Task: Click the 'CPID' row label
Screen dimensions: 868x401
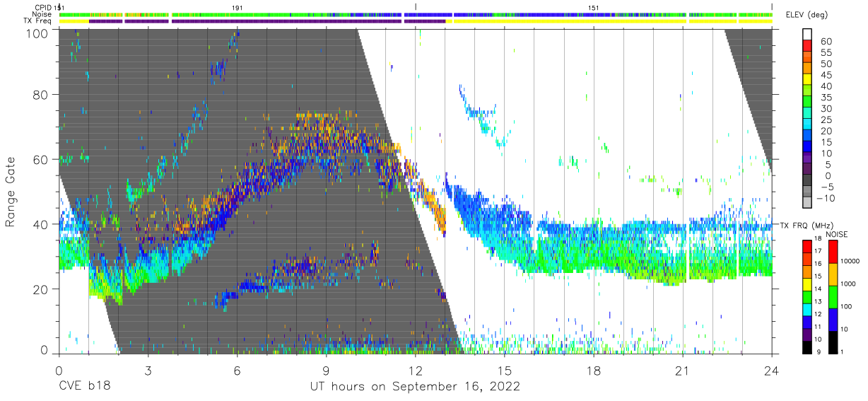Action: coord(44,7)
